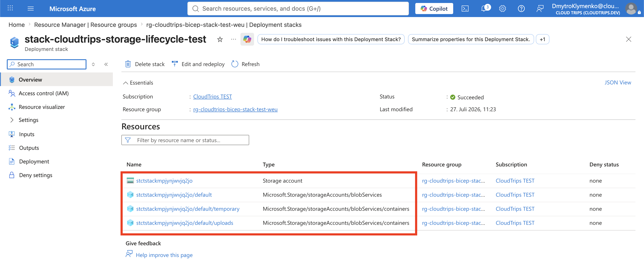Close the deployment stack blade
644x277 pixels.
[x=628, y=39]
